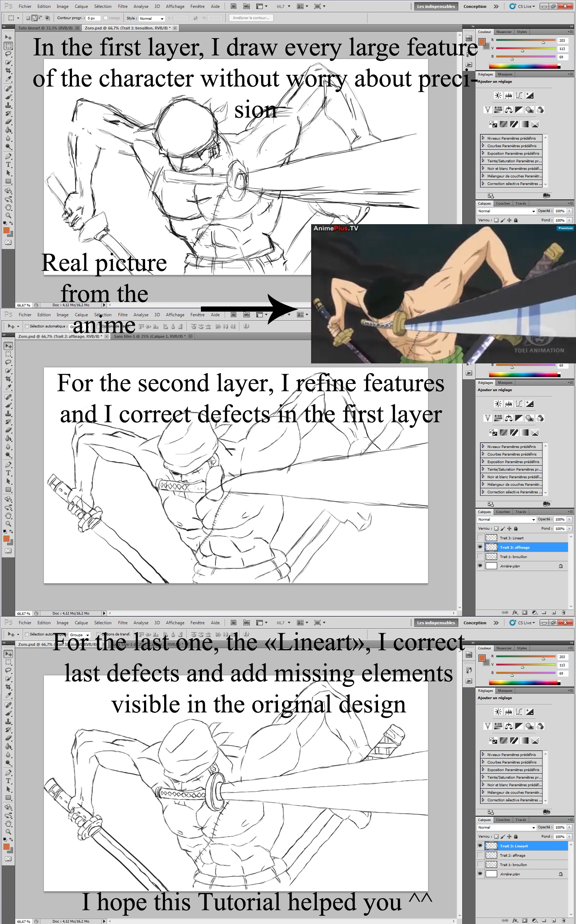The height and width of the screenshot is (924, 576).
Task: Open the Opacité arrow in the bottom Calques panel
Action: pyautogui.click(x=570, y=827)
